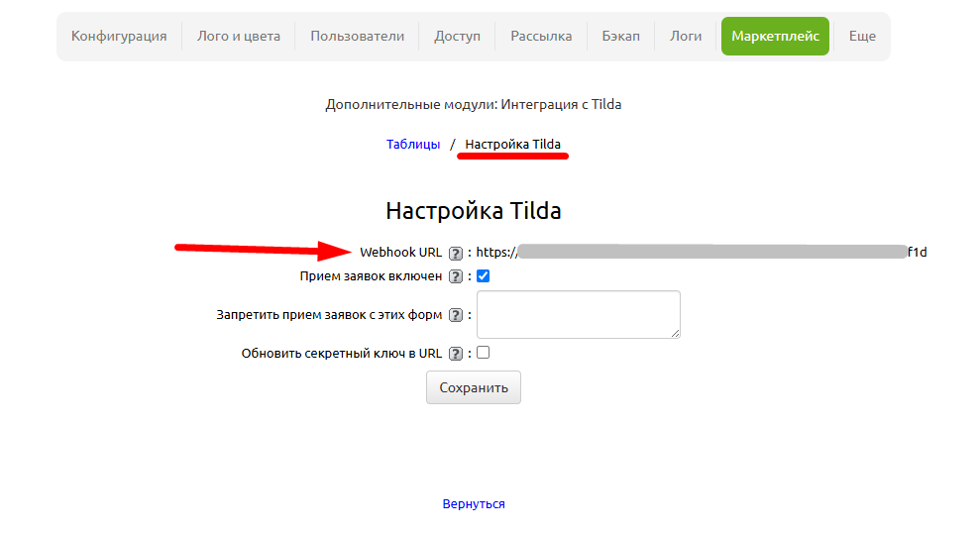Follow the Таблицы link
Screen dimensions: 980x534
(413, 145)
